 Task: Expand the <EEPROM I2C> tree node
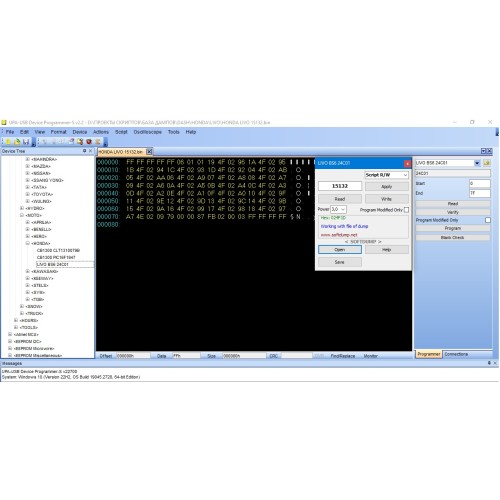pos(10,341)
